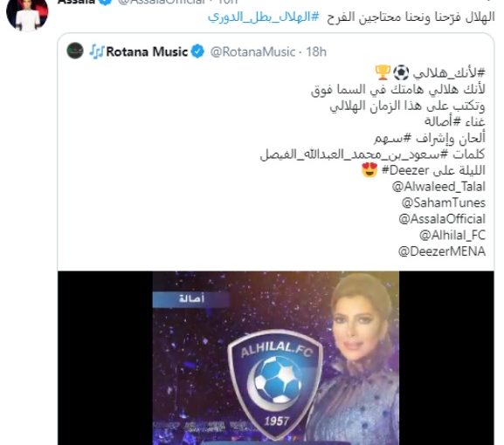Click Assala's blue verified badge
504x445 pixels.
tap(105, 2)
